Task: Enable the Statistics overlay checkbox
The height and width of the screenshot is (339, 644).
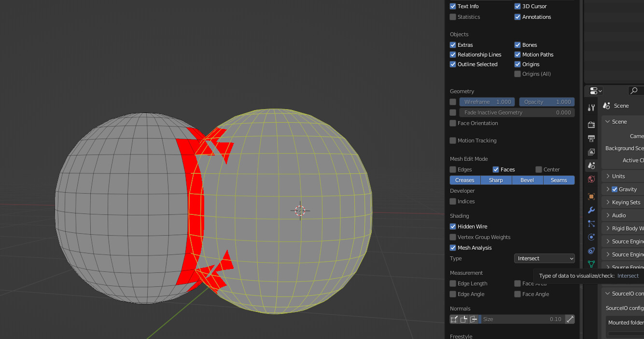Action: pos(453,17)
